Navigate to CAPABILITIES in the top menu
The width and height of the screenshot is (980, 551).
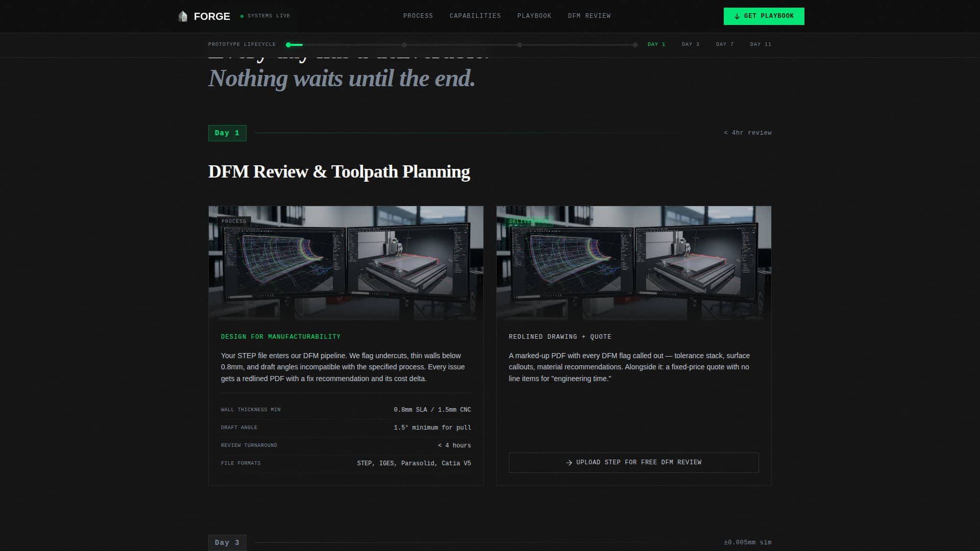(x=475, y=16)
